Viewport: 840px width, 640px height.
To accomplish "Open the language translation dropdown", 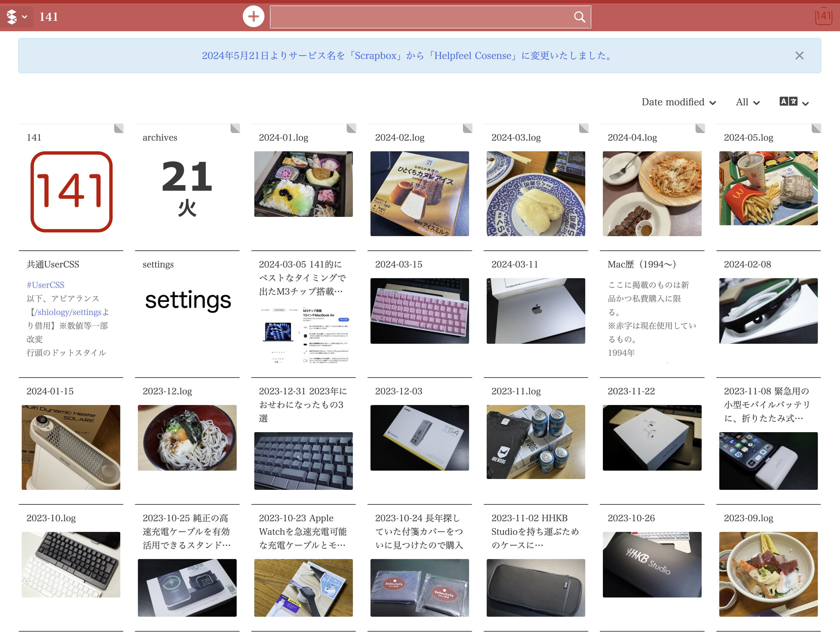I will [794, 102].
